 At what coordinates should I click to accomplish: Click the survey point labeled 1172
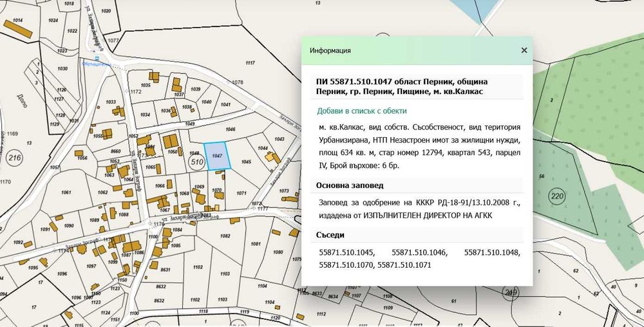126,91
